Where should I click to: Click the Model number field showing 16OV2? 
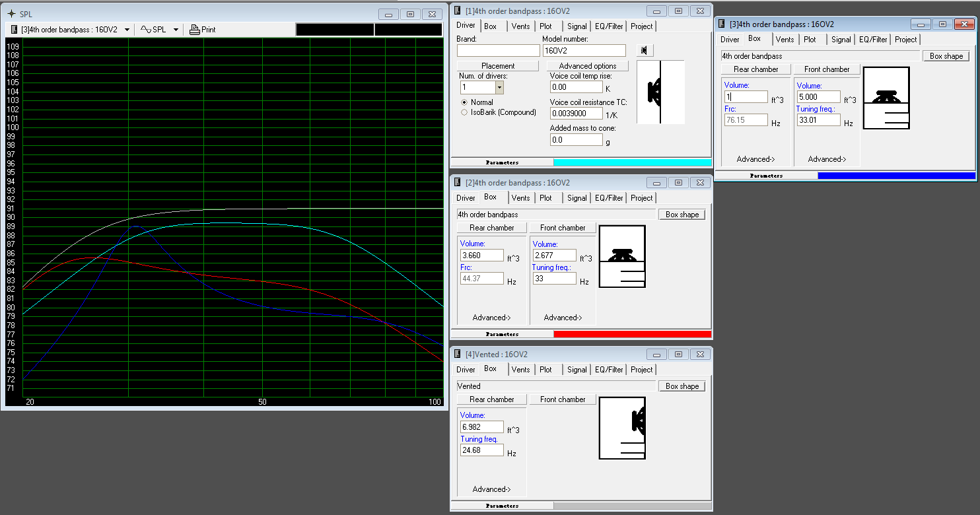pyautogui.click(x=584, y=50)
